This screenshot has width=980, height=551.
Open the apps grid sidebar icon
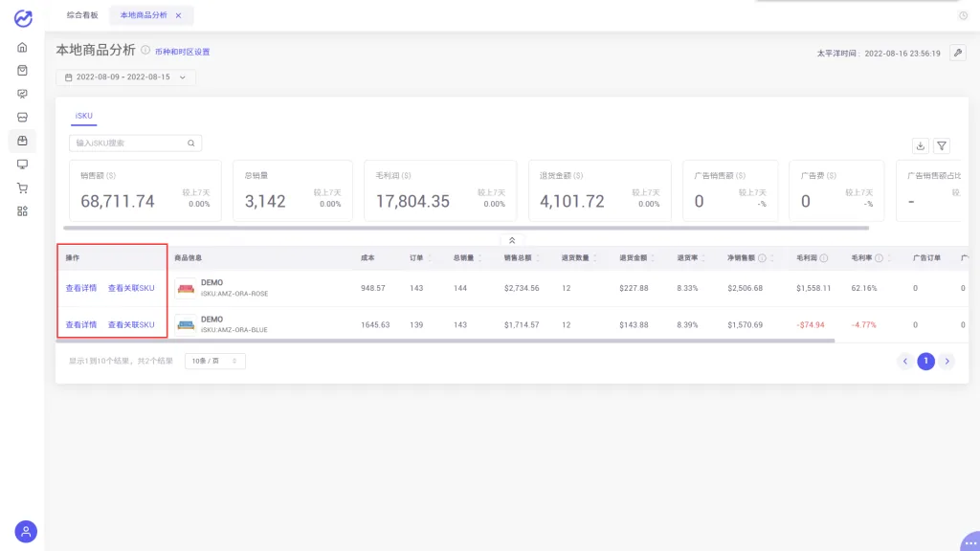point(23,211)
